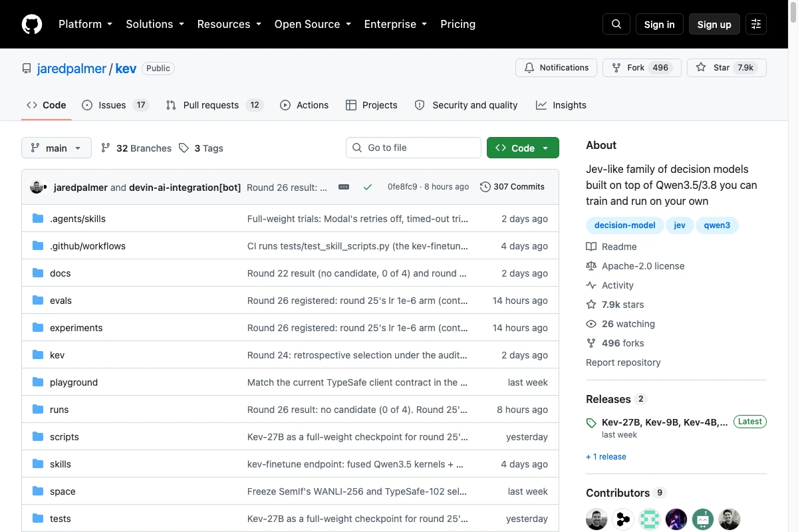Expand the Resources menu
The width and height of the screenshot is (798, 532).
[229, 24]
